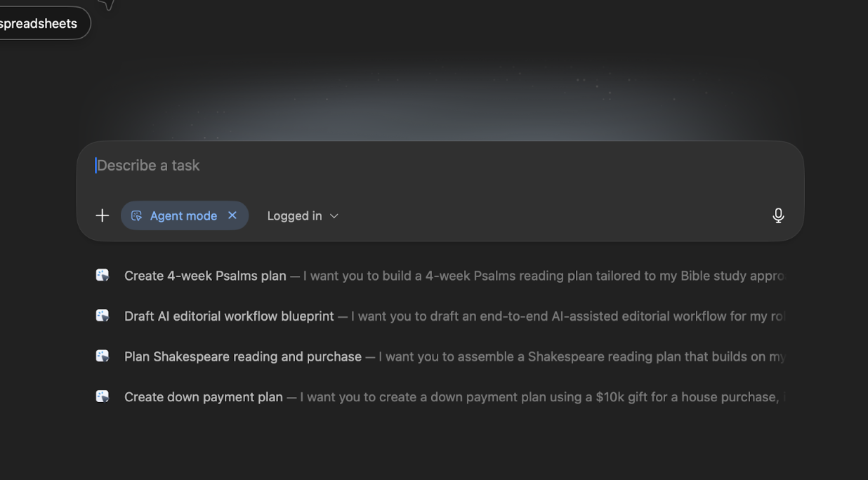The width and height of the screenshot is (868, 480).
Task: Choose the Create 4-week Psalms plan suggestion
Action: (205, 276)
